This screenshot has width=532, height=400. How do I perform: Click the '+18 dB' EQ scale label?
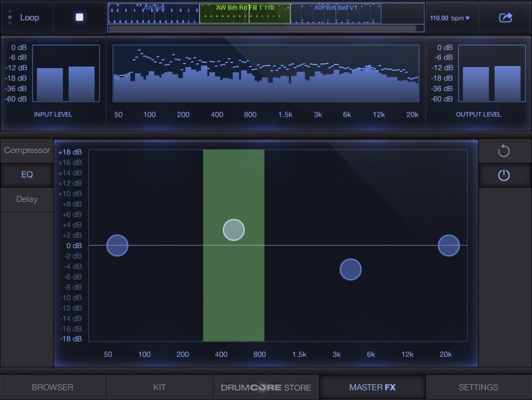pos(70,152)
